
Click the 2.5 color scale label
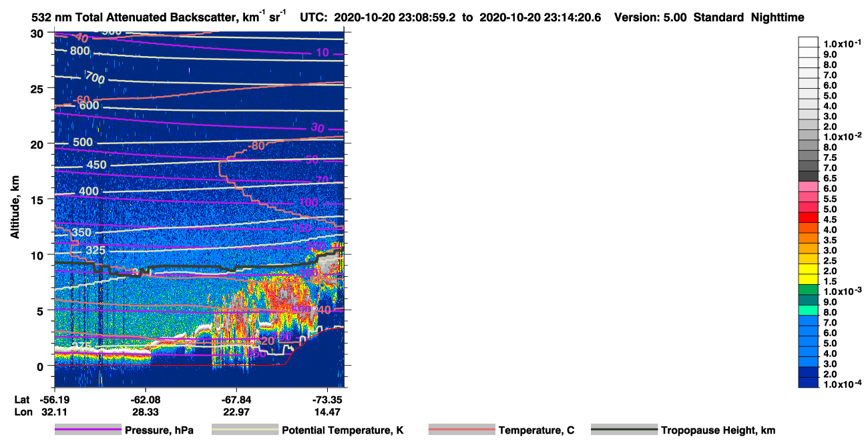click(x=831, y=261)
